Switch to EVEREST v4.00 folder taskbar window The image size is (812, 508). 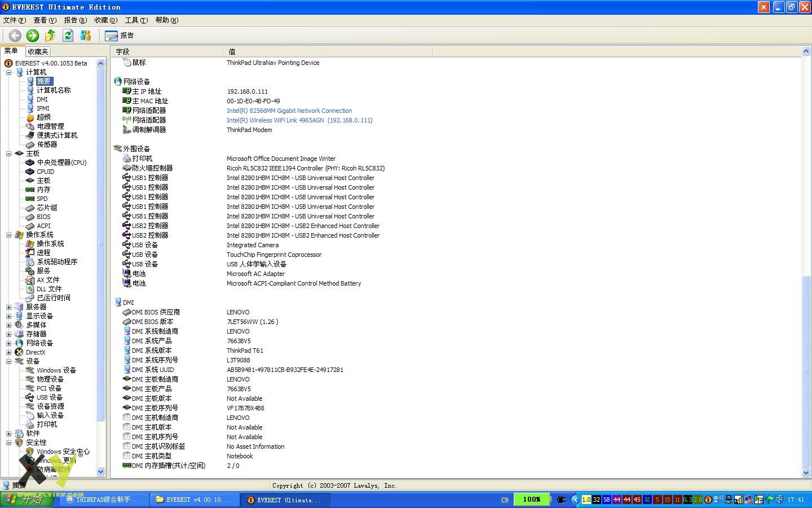(195, 500)
